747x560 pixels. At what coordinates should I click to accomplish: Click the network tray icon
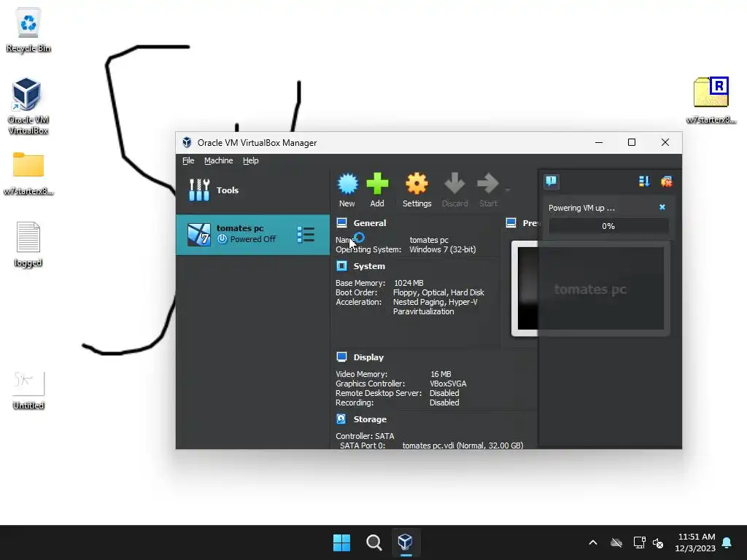pyautogui.click(x=639, y=542)
